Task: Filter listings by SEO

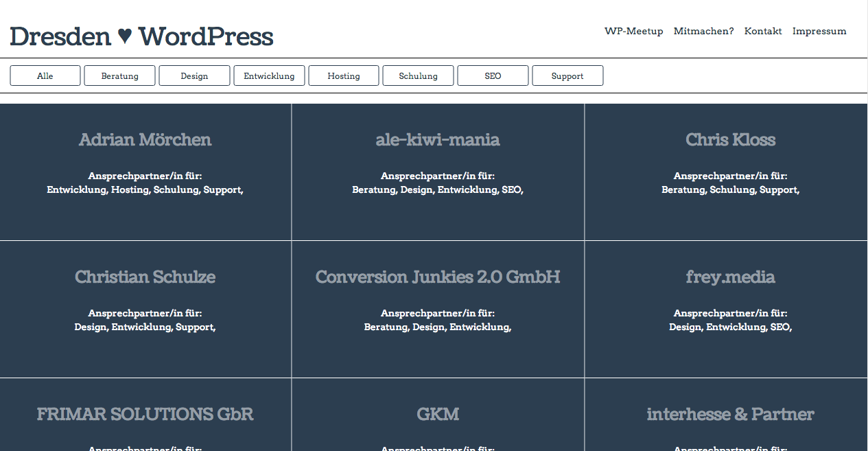Action: click(493, 76)
